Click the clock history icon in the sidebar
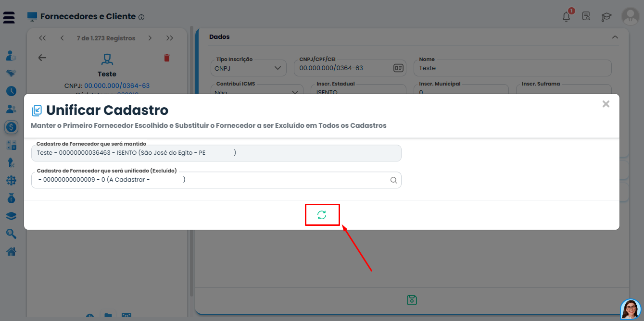Screen dimensions: 644x321 point(11,91)
